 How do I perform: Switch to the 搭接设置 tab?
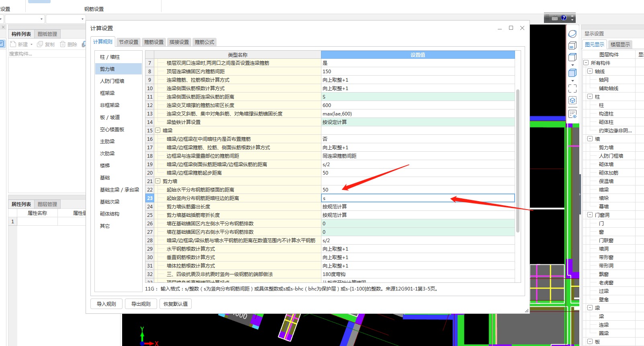click(x=179, y=42)
